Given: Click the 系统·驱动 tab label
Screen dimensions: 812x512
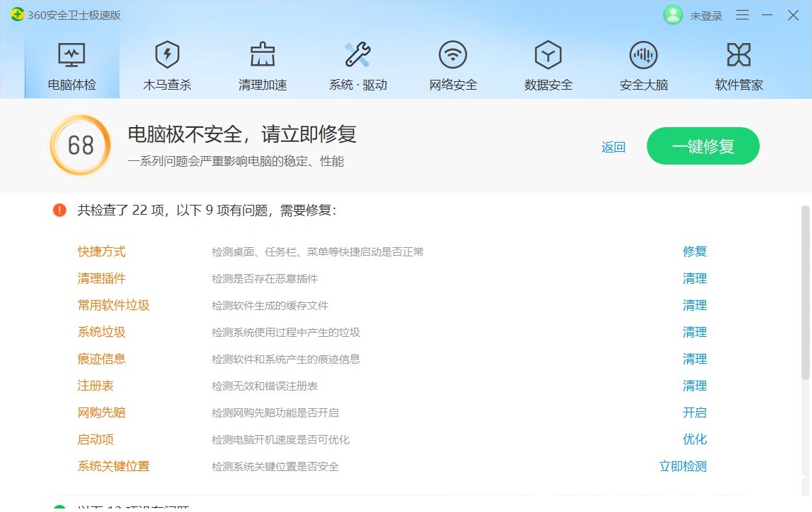Looking at the screenshot, I should click(x=358, y=85).
